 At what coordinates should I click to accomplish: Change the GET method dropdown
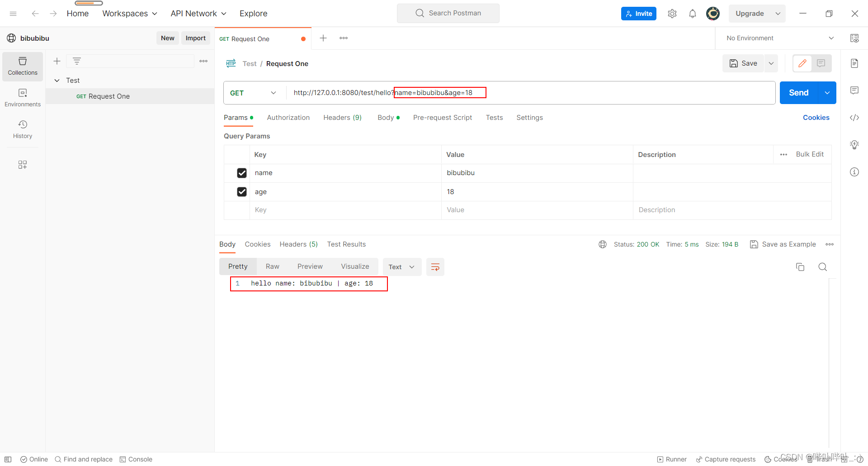[254, 93]
